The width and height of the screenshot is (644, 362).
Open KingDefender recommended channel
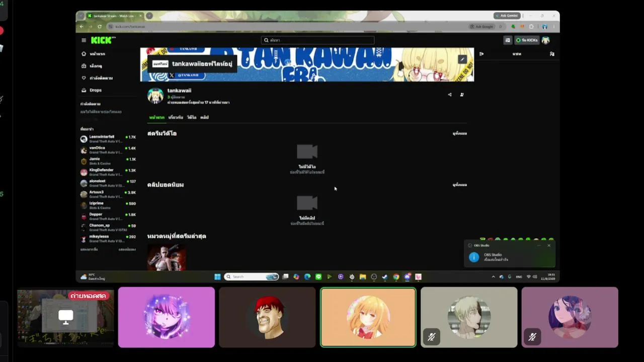(x=108, y=172)
